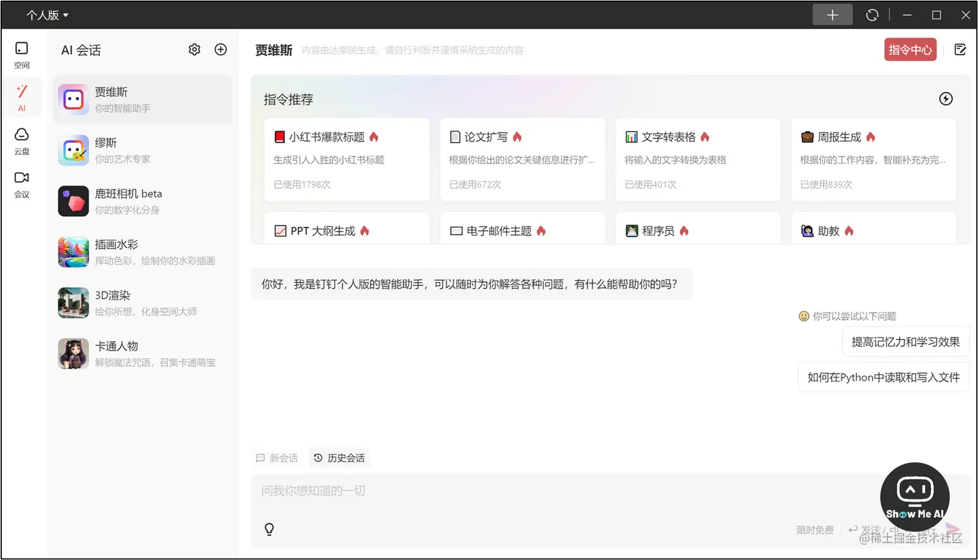978x560 pixels.
Task: Open the 云盘 cloud drive icon
Action: 22,141
